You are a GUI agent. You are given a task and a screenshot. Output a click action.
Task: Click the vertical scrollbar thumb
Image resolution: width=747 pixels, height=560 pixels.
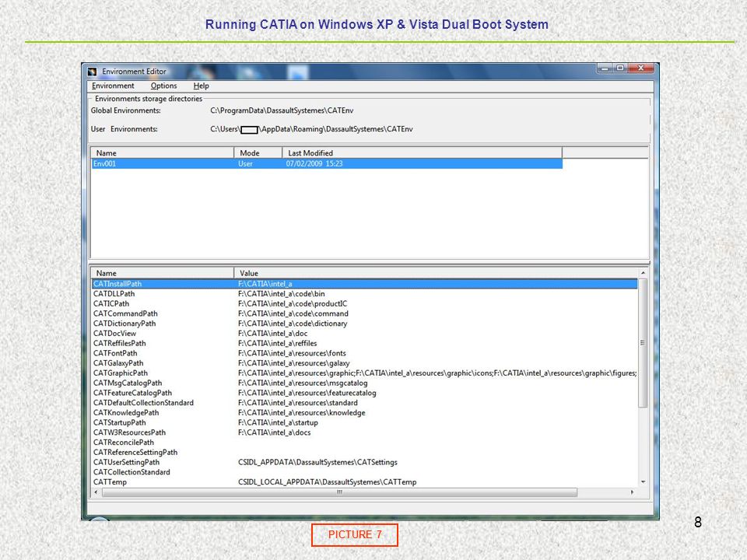click(x=643, y=343)
